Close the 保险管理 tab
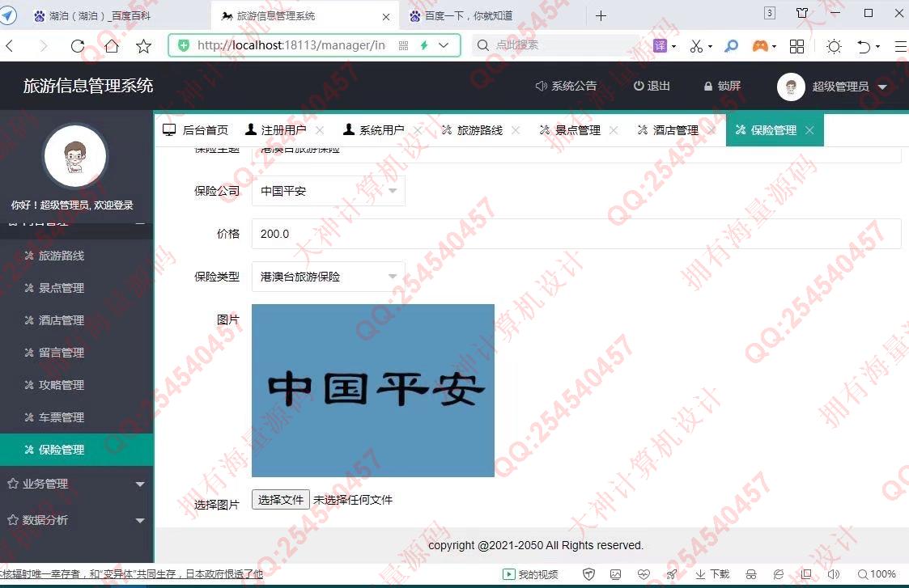 coord(810,130)
